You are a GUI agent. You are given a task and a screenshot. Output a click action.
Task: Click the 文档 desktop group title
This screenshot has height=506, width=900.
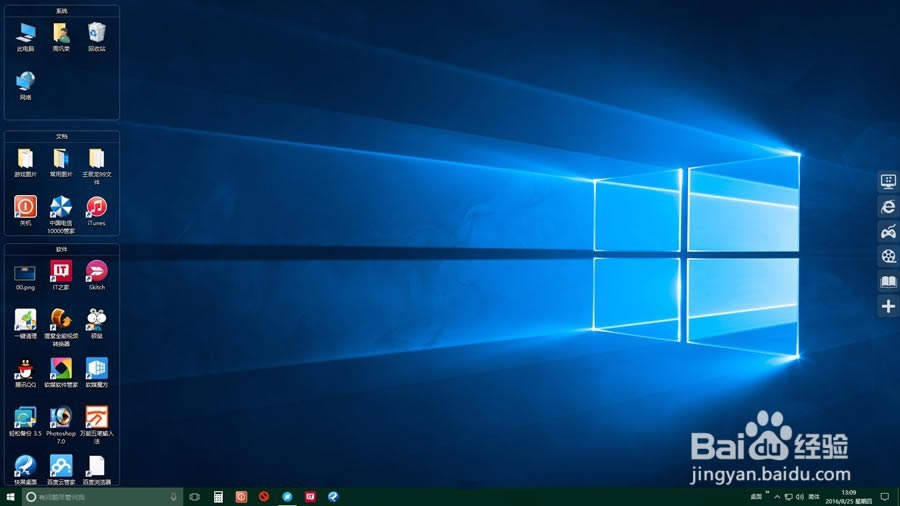point(62,137)
